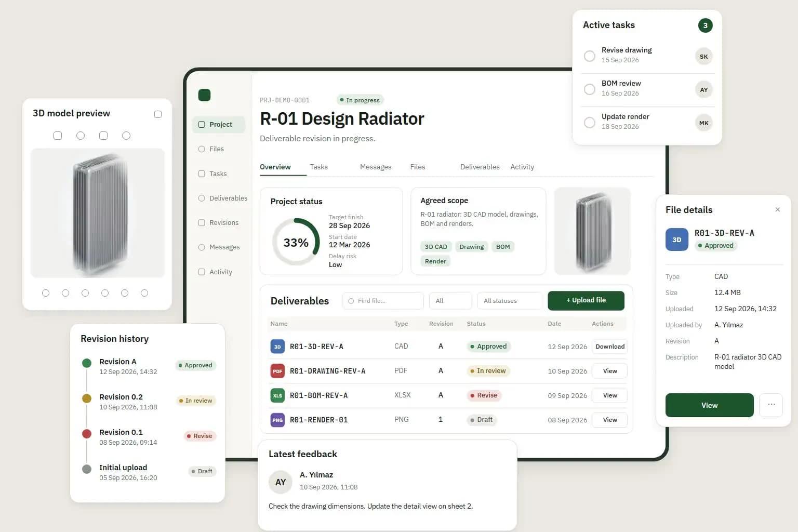Click the blue 3D icon in File details
Viewport: 798px width, 532px height.
click(x=677, y=240)
